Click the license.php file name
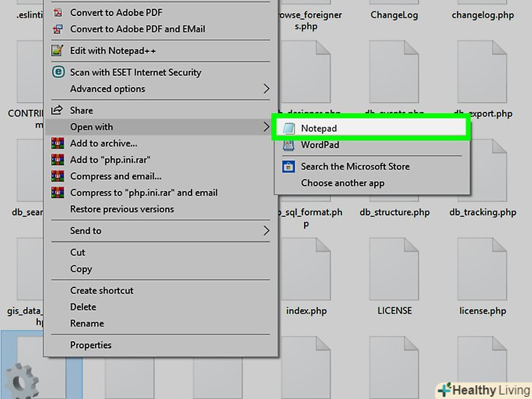 click(x=483, y=311)
